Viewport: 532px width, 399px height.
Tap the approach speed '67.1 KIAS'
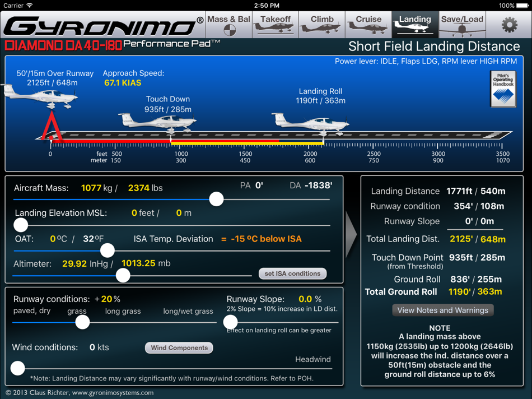point(123,83)
